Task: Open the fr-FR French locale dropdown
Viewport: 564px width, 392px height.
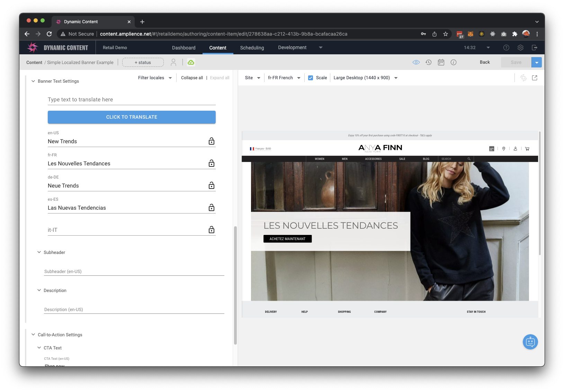Action: (x=284, y=78)
